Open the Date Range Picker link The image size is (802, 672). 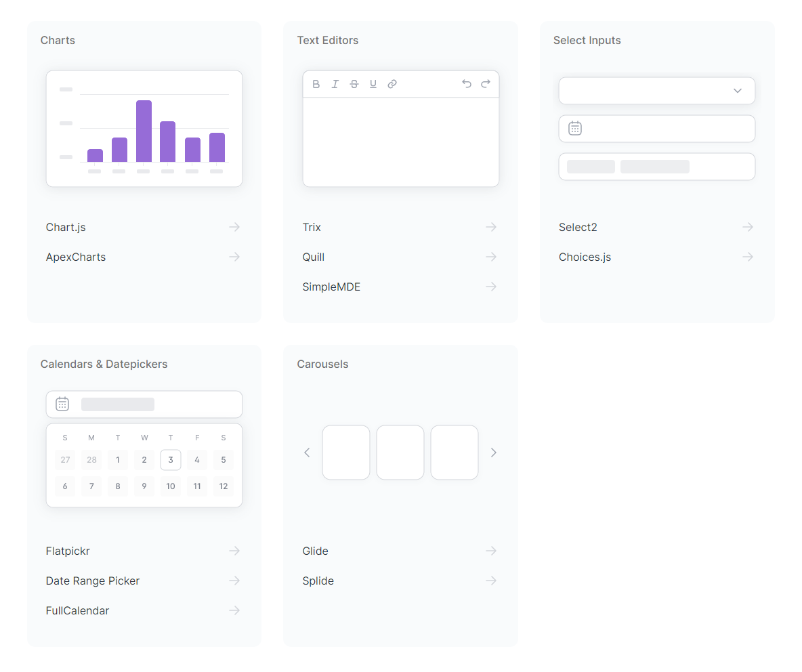point(93,581)
